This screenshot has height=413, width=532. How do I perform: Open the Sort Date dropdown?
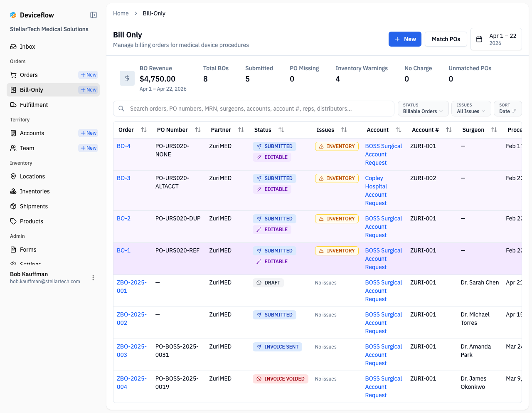point(508,109)
